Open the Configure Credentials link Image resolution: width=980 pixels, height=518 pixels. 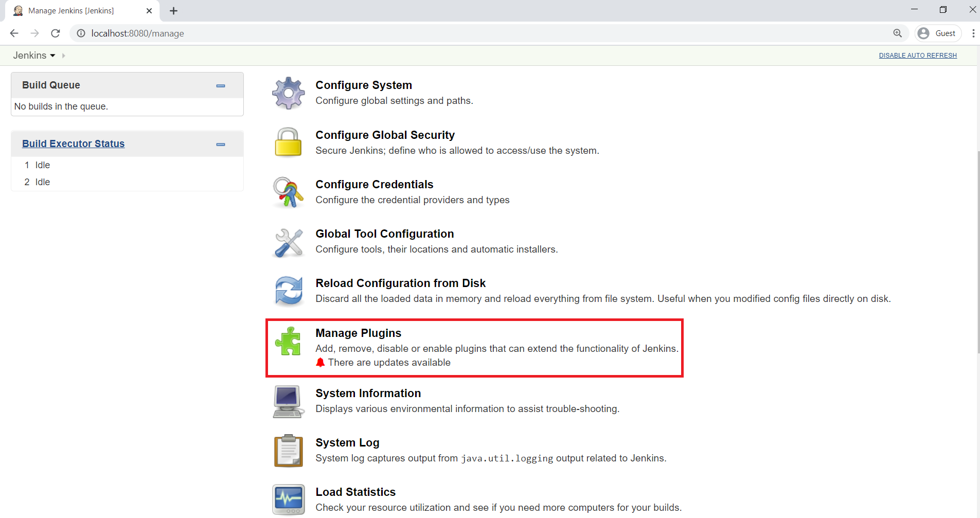[375, 185]
